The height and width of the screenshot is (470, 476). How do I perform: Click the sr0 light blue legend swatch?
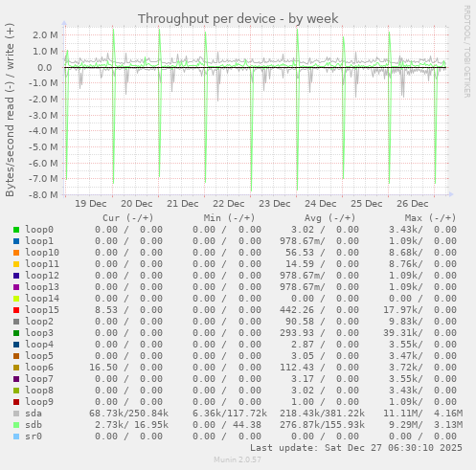(16, 436)
